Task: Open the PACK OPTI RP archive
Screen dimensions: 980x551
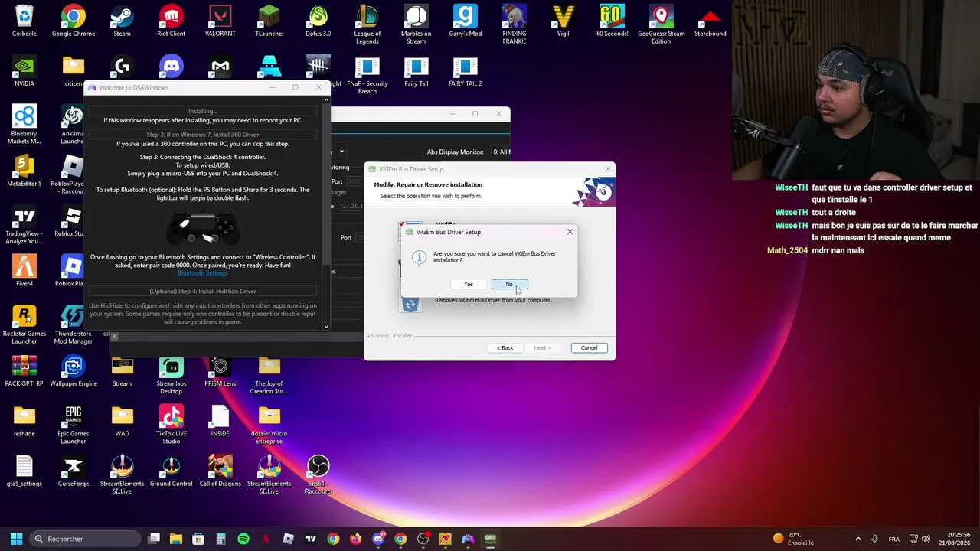Action: (x=24, y=371)
